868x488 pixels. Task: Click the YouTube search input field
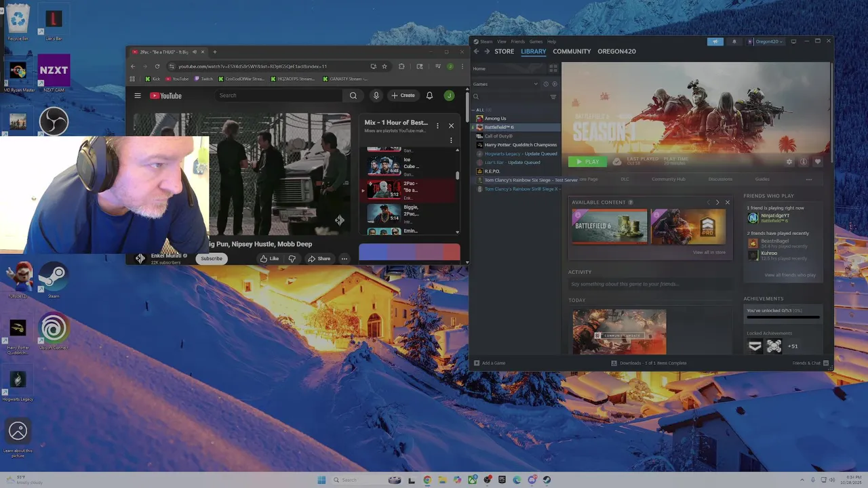click(x=278, y=96)
